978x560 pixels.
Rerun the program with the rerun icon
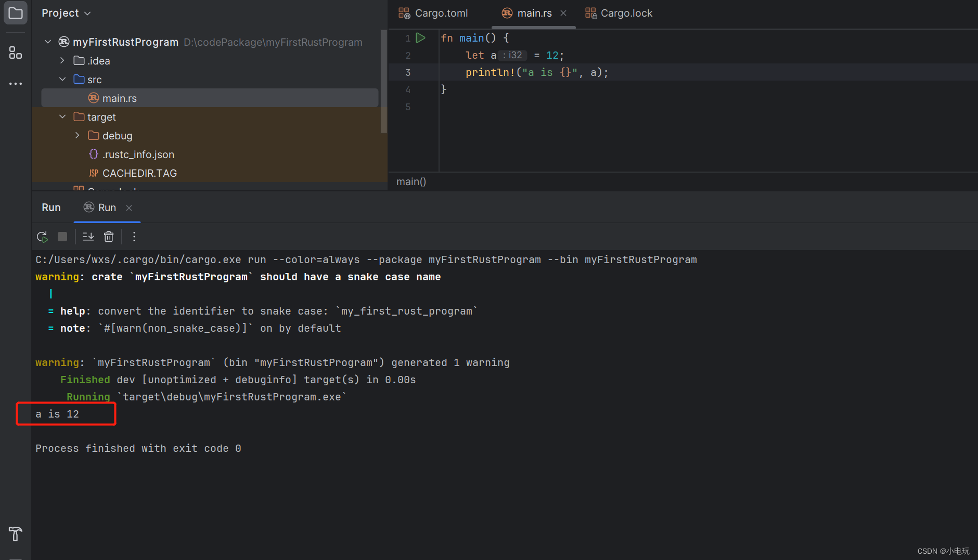42,237
